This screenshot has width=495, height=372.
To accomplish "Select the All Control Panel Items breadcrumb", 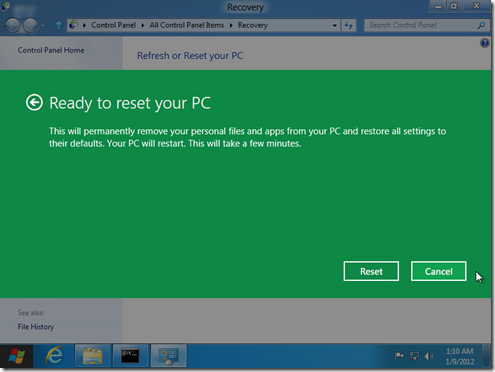I will point(187,25).
